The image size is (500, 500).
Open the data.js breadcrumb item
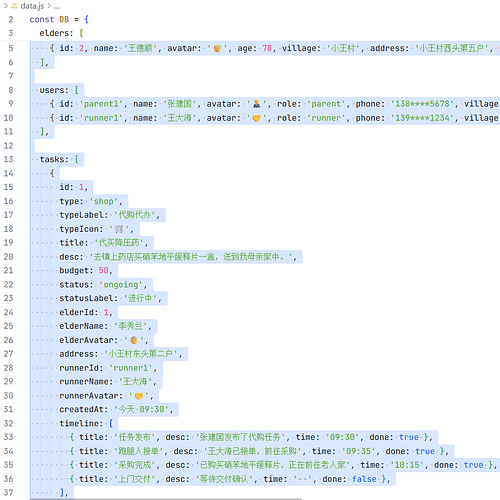[x=32, y=6]
